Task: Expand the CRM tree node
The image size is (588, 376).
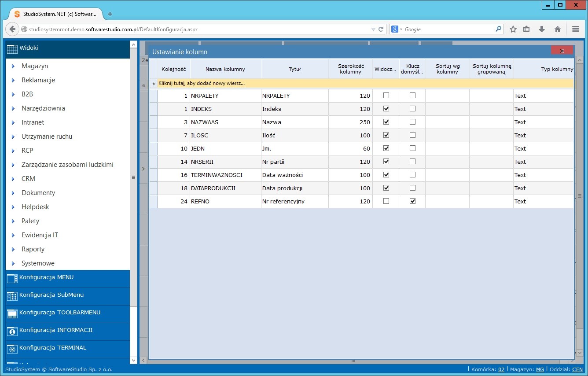Action: (13, 179)
